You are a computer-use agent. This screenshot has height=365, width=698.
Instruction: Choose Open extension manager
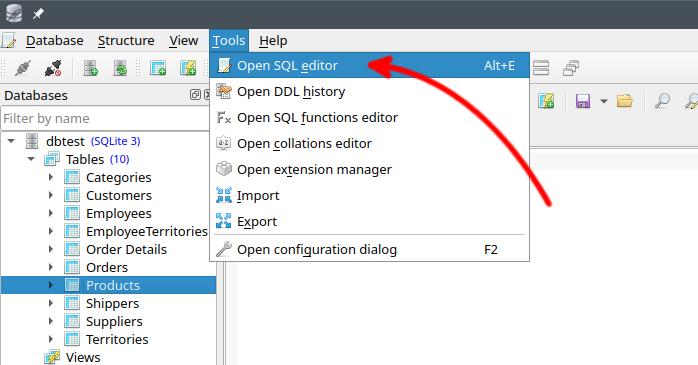[369, 170]
